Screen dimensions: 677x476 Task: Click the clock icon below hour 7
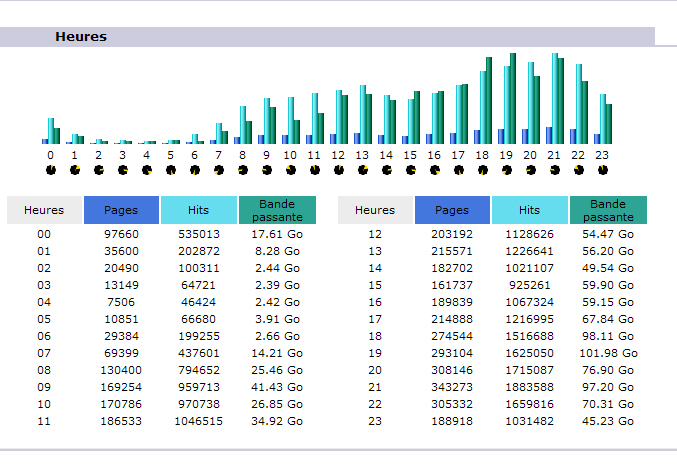pyautogui.click(x=218, y=170)
